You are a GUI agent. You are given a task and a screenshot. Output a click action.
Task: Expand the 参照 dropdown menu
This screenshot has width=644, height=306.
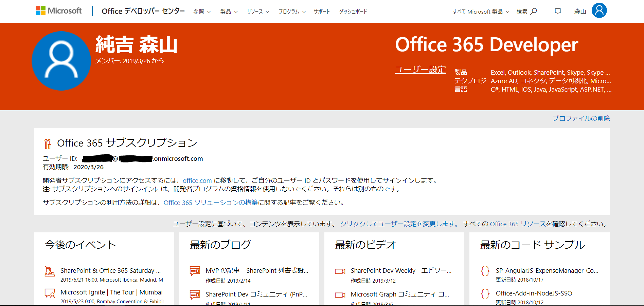pyautogui.click(x=202, y=12)
